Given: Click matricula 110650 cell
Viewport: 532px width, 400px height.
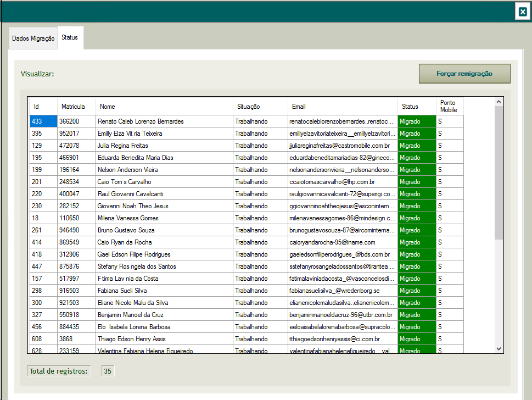Looking at the screenshot, I should coord(76,218).
